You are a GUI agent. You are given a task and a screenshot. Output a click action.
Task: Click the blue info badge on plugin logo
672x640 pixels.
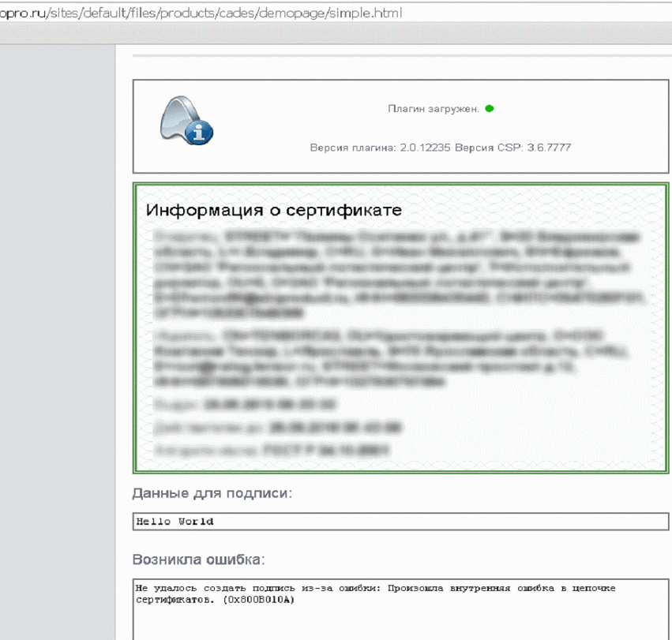click(200, 133)
